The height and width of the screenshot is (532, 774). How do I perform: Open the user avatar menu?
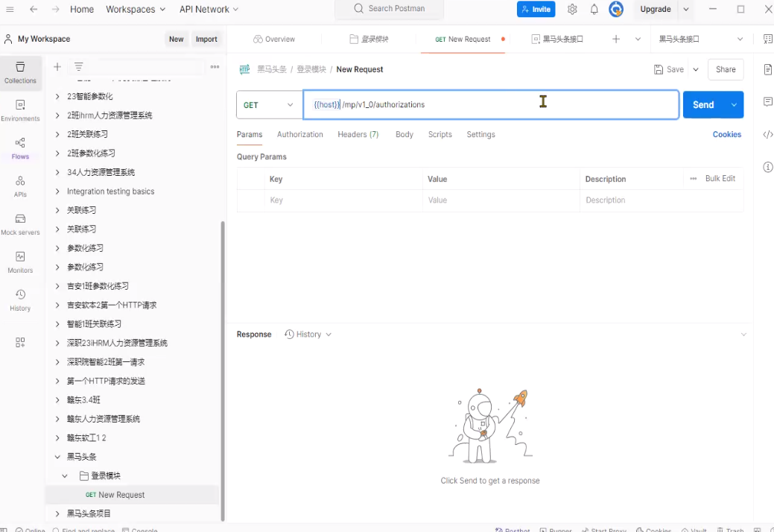(616, 9)
